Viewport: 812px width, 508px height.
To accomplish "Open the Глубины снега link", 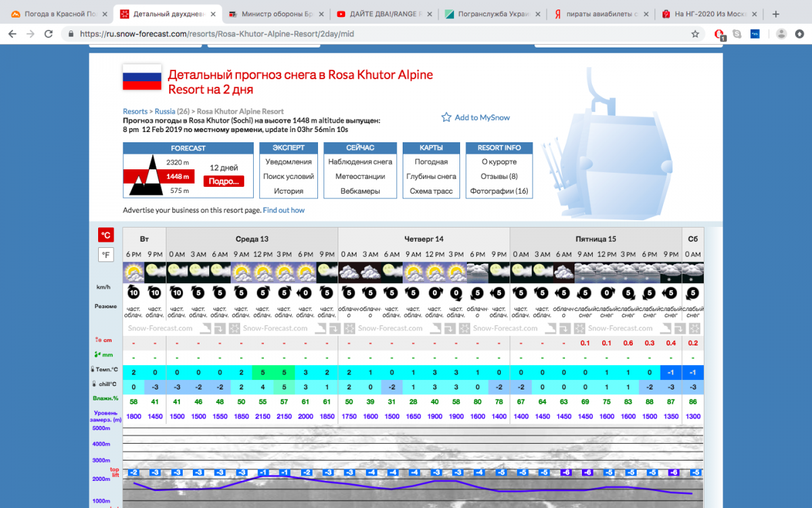I will tap(431, 176).
